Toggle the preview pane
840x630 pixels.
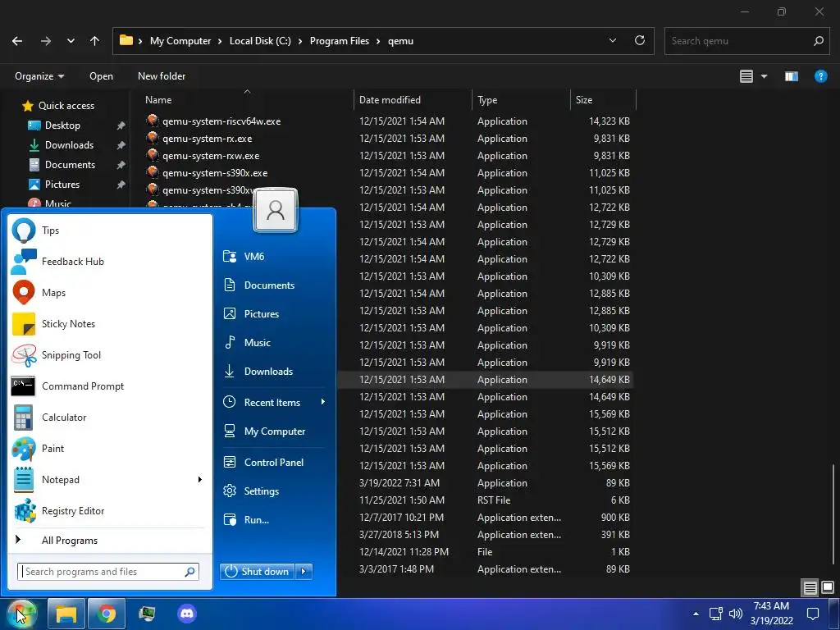792,76
